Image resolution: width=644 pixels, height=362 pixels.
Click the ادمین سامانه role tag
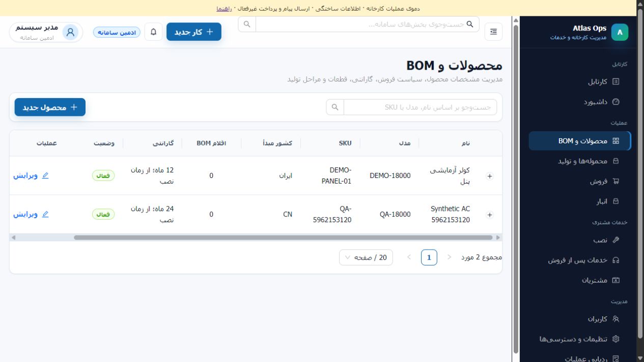(x=117, y=32)
